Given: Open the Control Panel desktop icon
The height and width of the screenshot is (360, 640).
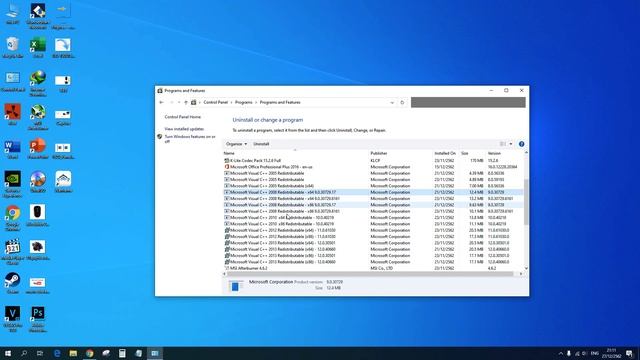Looking at the screenshot, I should 13,81.
